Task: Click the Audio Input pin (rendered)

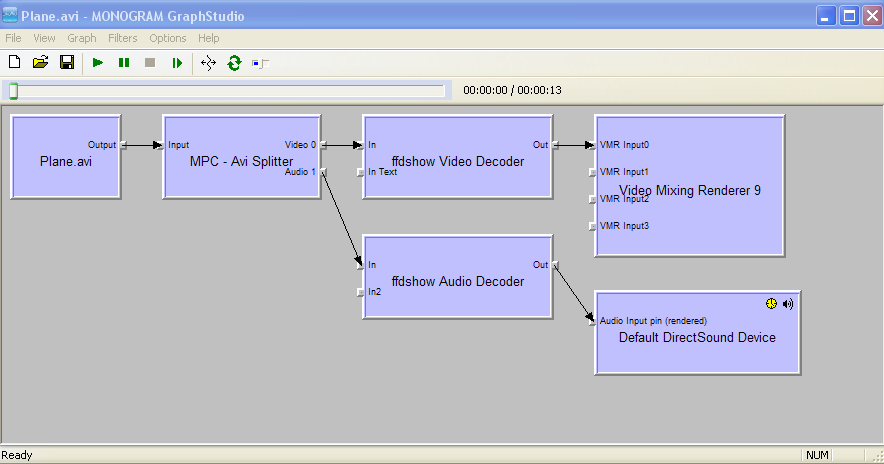Action: pos(593,321)
